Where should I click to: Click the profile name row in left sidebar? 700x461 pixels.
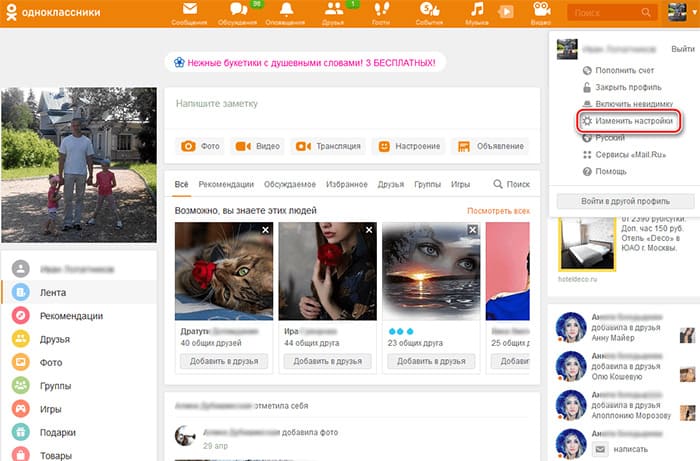tap(79, 269)
